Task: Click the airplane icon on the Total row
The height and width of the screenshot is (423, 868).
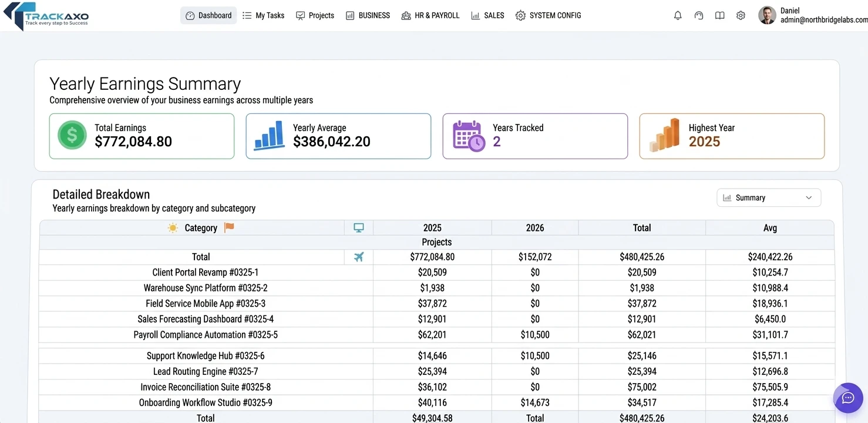Action: click(359, 257)
